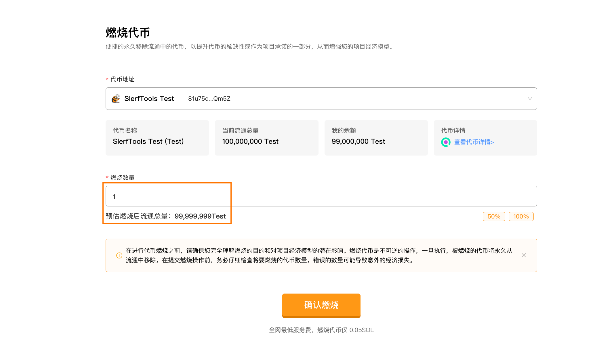Click the estimated supply 99,999,999Test text
The height and width of the screenshot is (364, 614).
pos(200,216)
